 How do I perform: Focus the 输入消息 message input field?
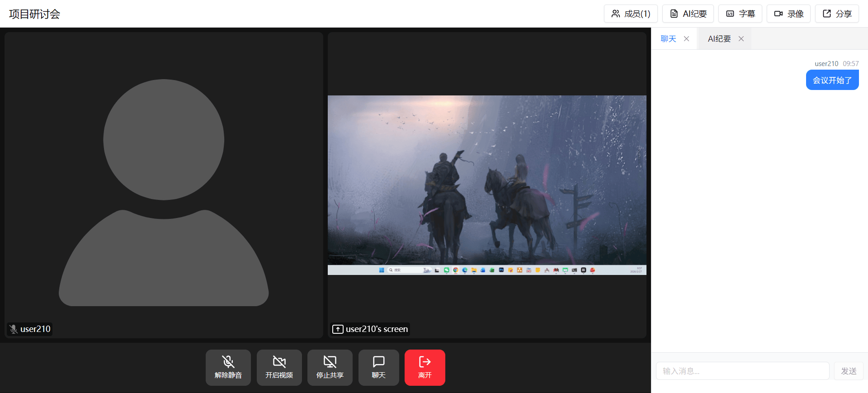pyautogui.click(x=743, y=371)
